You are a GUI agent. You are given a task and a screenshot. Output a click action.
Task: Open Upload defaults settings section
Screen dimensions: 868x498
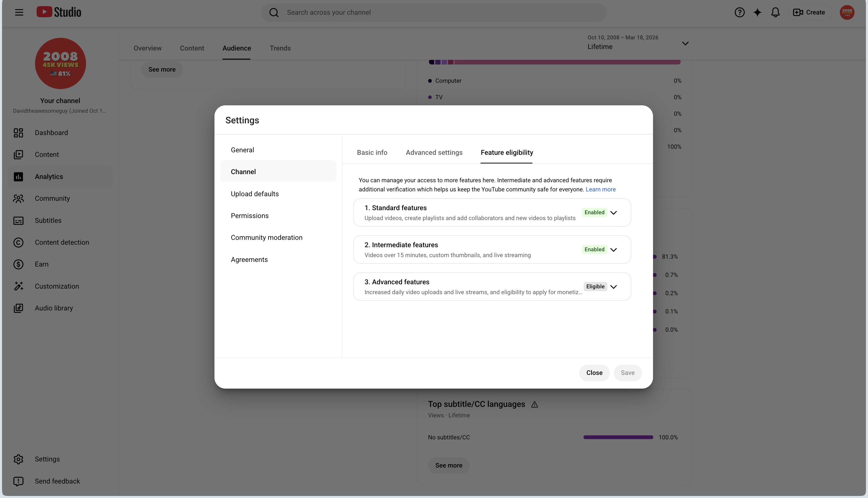point(278,194)
